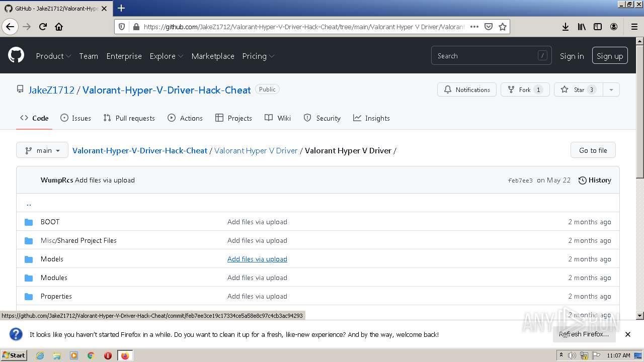Open new browser tab plus button
644x362 pixels.
tap(121, 8)
